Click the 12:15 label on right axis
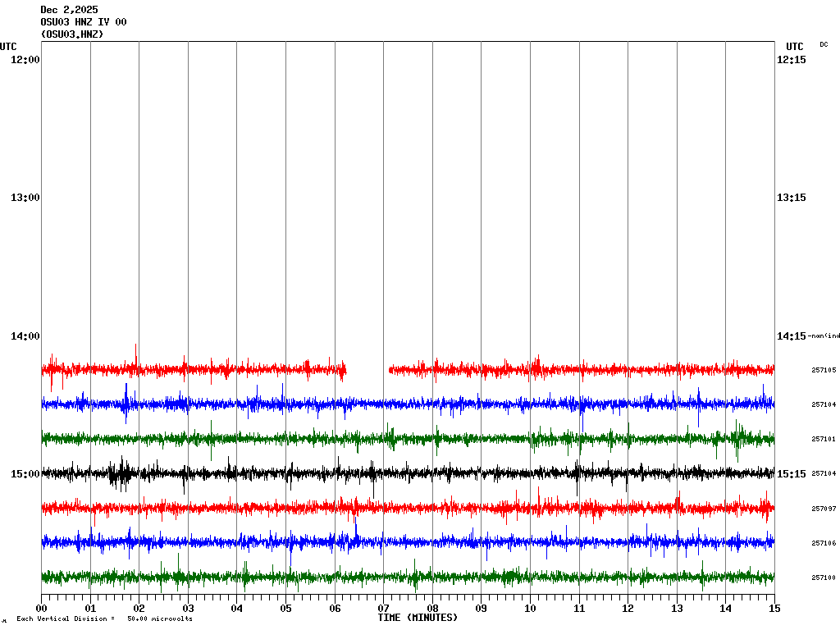The height and width of the screenshot is (630, 840). coord(791,60)
